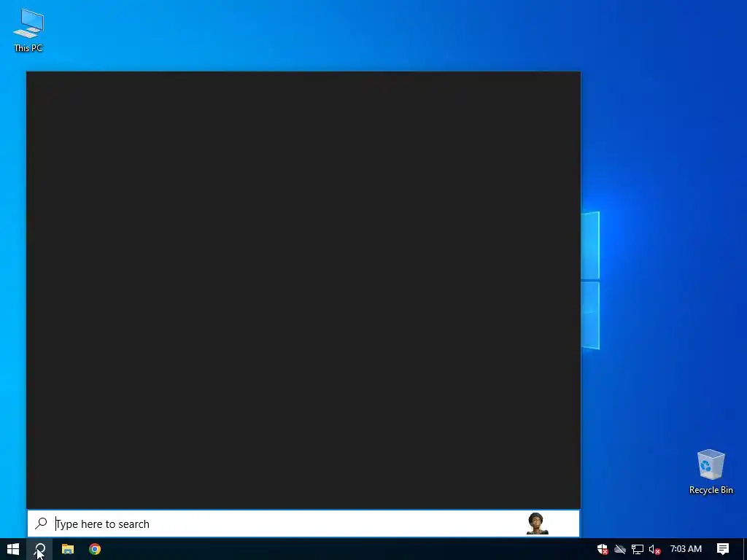Launch File Explorer from the taskbar
Image resolution: width=747 pixels, height=560 pixels.
68,549
